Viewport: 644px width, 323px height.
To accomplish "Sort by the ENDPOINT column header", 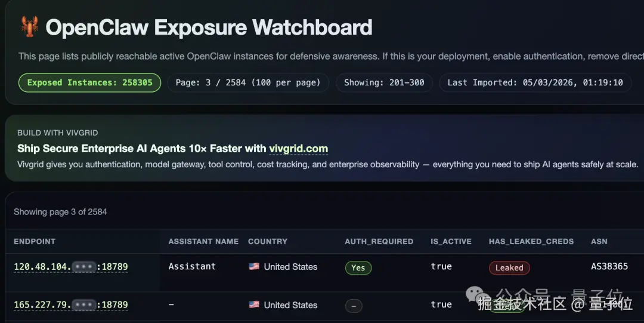I will coord(35,241).
